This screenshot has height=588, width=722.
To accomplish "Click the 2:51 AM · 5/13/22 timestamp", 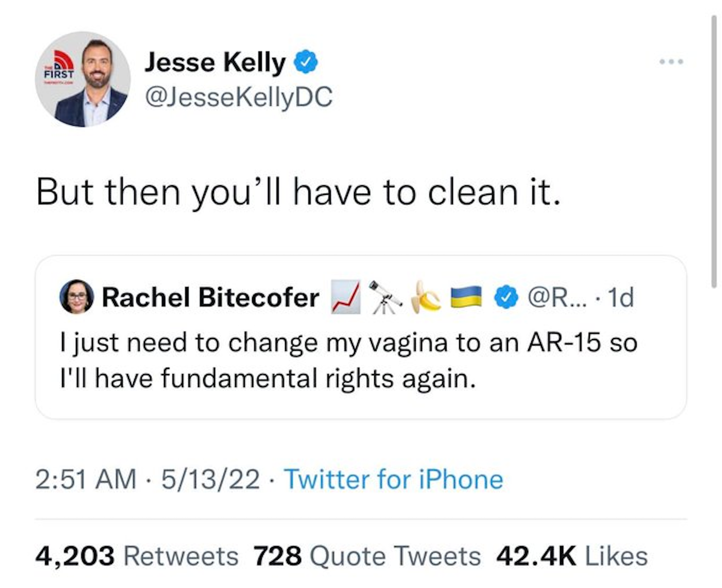I will click(147, 479).
